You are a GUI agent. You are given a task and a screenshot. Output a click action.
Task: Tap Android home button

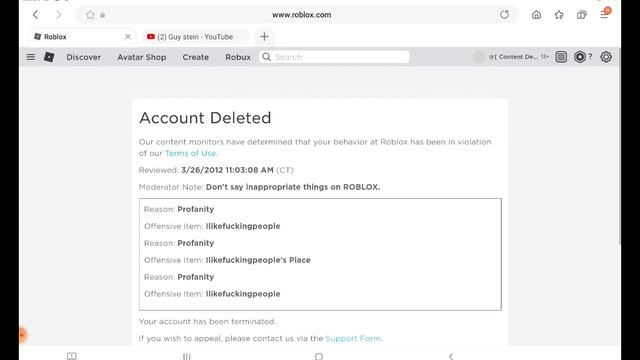319,356
